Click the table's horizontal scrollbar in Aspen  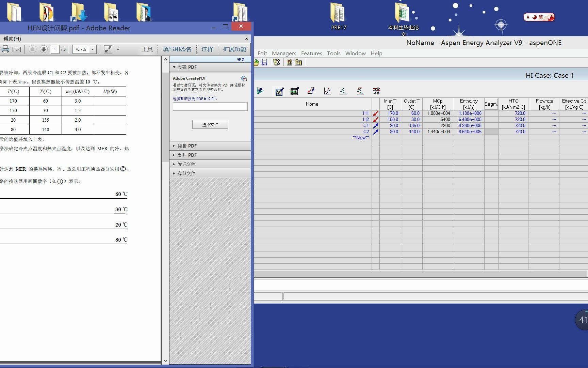coord(420,274)
